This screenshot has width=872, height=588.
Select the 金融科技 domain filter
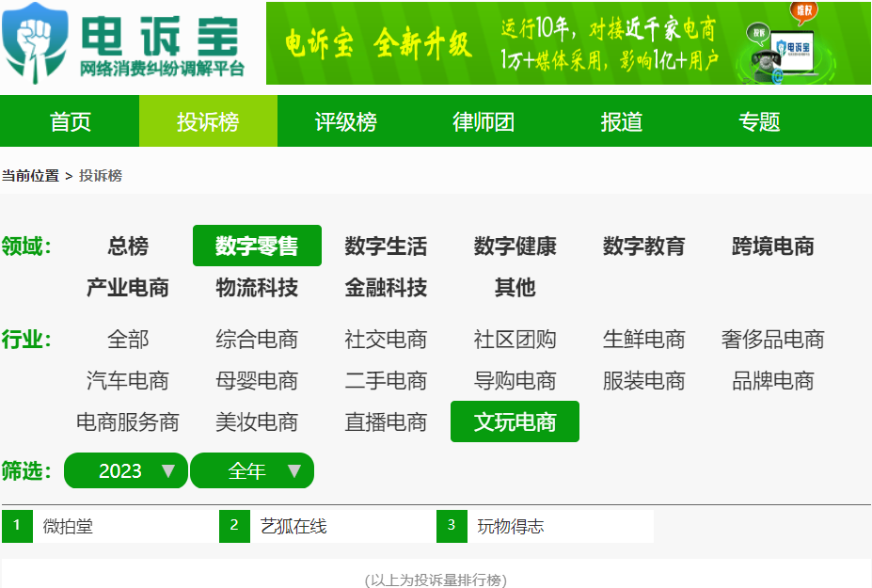tap(386, 288)
